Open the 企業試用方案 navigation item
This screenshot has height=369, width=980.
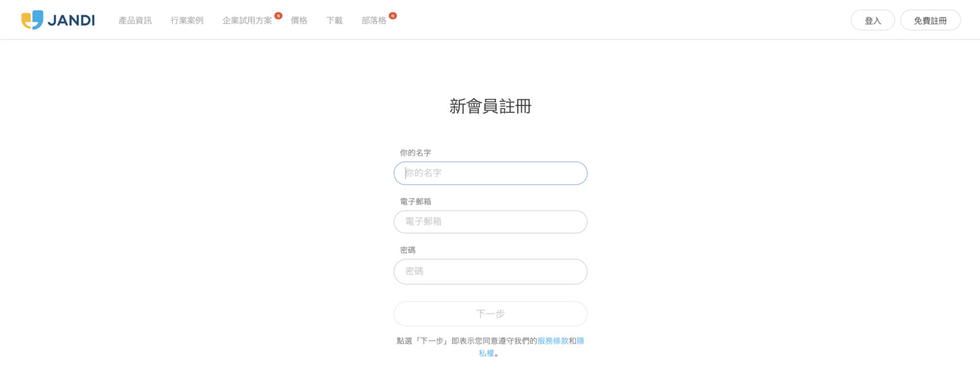point(247,21)
